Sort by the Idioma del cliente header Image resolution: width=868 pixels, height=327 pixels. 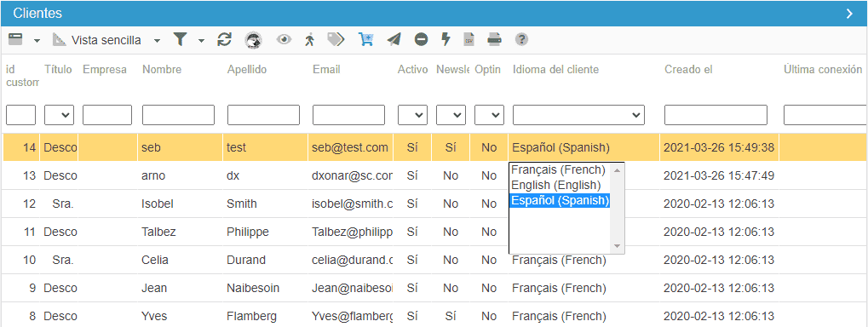click(555, 70)
